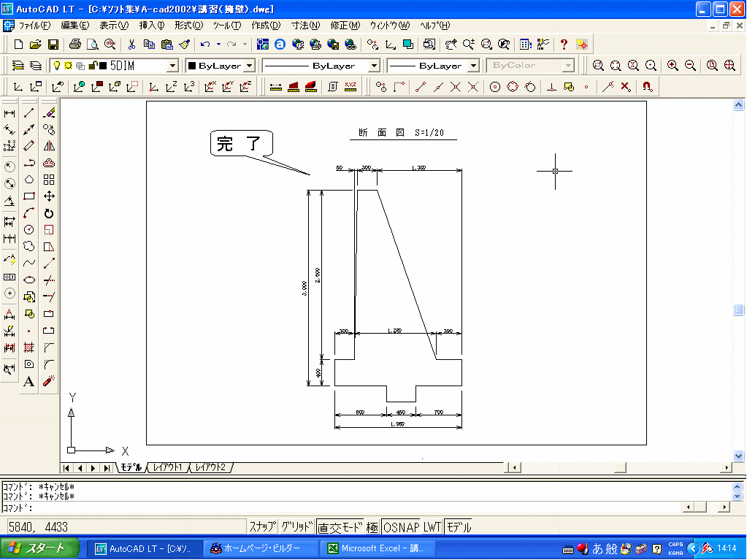Click the Print icon
The width and height of the screenshot is (747, 560).
(x=74, y=45)
